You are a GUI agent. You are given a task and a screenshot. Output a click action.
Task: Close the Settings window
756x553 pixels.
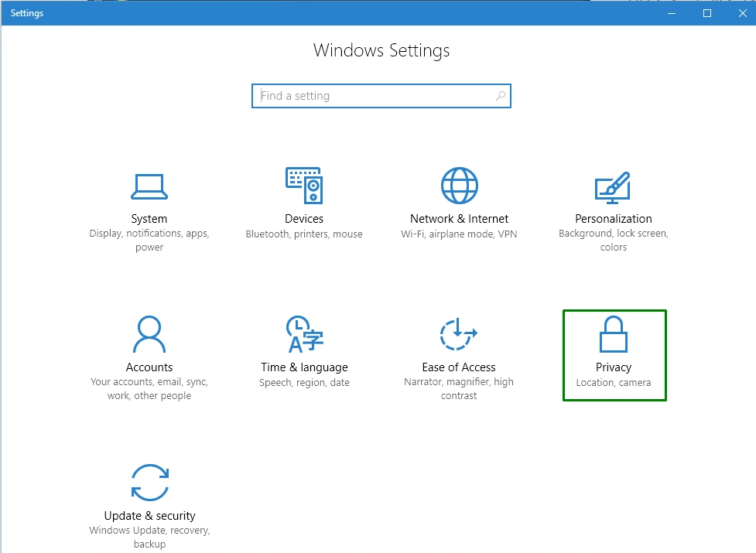743,13
